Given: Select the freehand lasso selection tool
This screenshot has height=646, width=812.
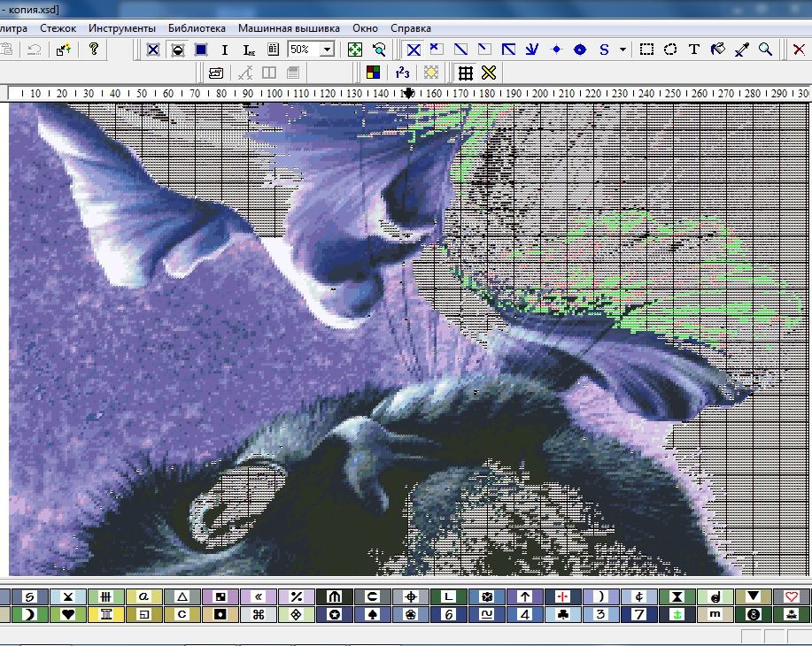Looking at the screenshot, I should pos(671,50).
